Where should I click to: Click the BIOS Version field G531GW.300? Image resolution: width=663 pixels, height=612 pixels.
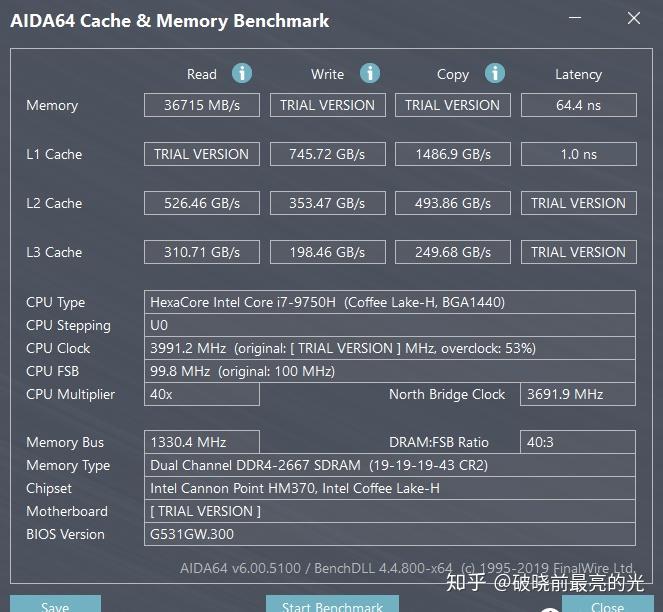pos(390,534)
